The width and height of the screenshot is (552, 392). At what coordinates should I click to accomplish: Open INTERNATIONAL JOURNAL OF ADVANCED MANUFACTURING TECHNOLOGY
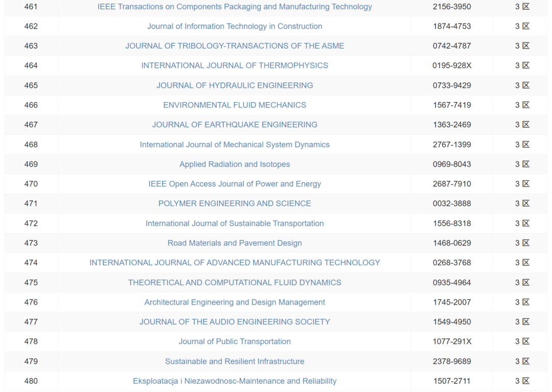pos(235,263)
